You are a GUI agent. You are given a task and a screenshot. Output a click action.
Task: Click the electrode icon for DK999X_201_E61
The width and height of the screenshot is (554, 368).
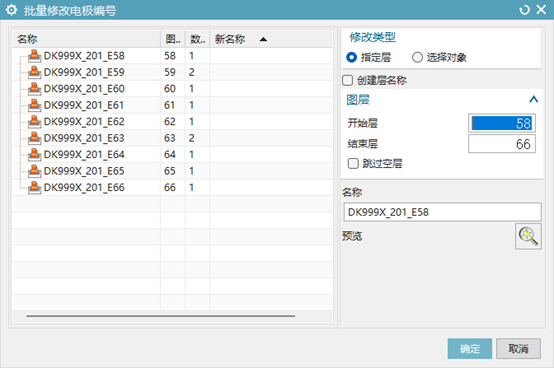click(x=34, y=105)
